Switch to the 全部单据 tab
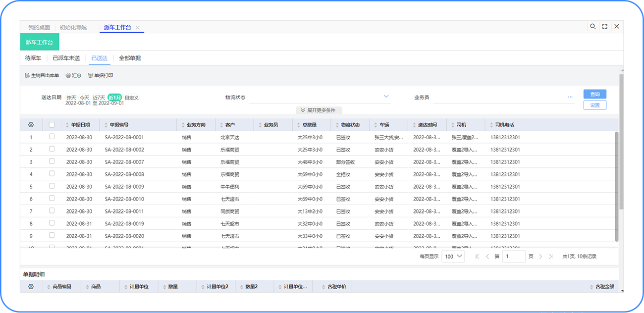Viewport: 644px width, 313px height. pos(130,58)
